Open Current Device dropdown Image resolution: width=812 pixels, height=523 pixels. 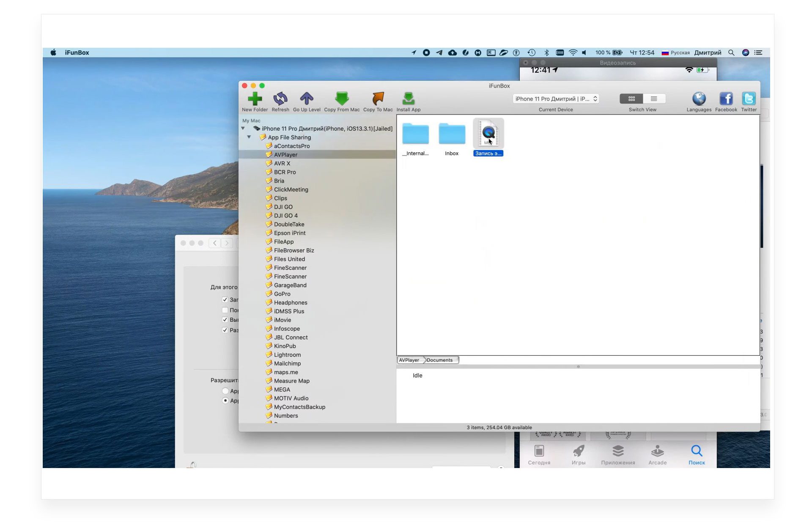point(556,99)
